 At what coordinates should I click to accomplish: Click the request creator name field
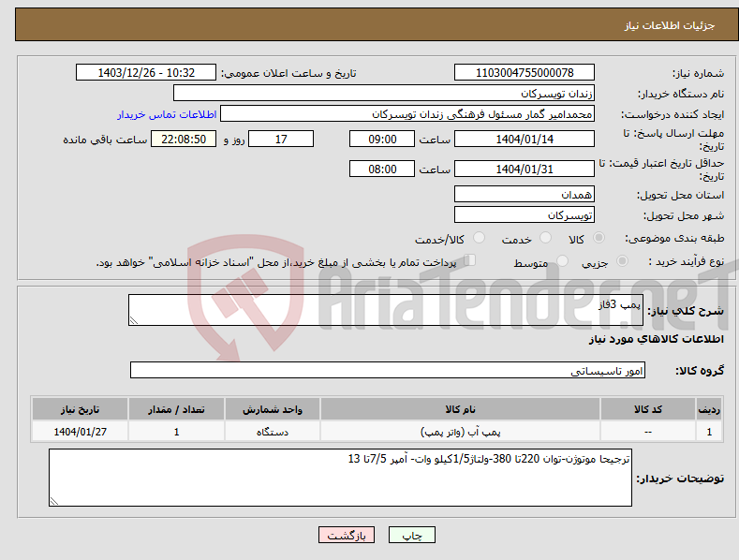point(407,114)
